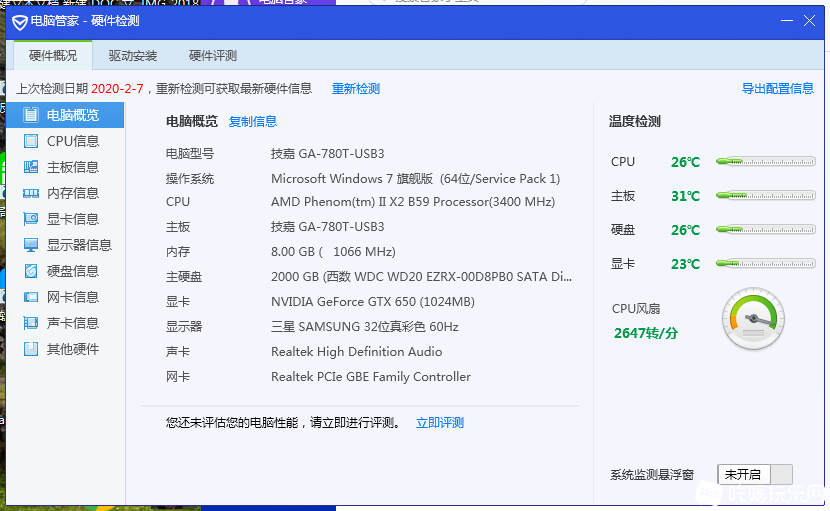
Task: Click the 重新检测 link
Action: click(x=356, y=88)
